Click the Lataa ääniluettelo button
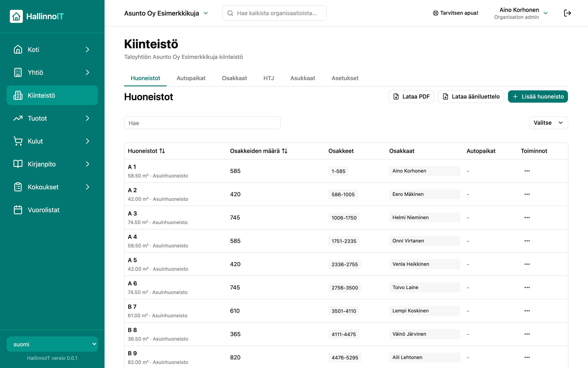Screen dimensions: 588x368 click(471, 97)
